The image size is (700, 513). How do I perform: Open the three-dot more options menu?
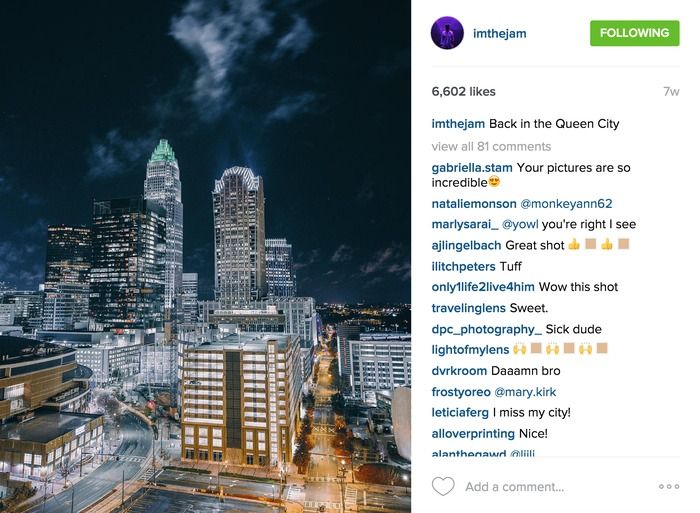coord(669,486)
